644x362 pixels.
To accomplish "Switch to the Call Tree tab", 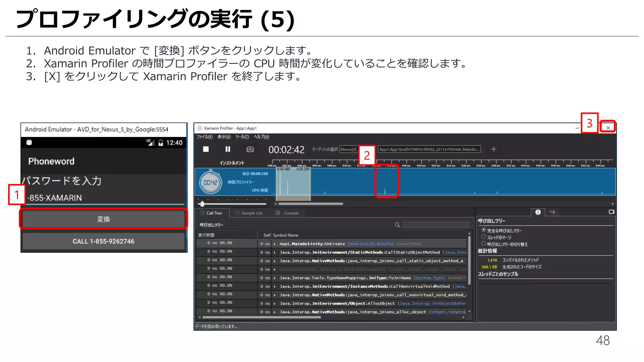I will (x=212, y=213).
